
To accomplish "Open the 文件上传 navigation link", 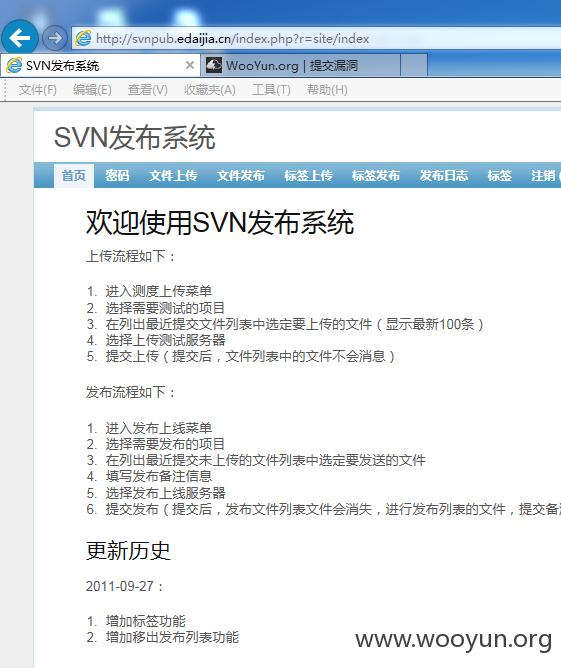I will [x=173, y=176].
